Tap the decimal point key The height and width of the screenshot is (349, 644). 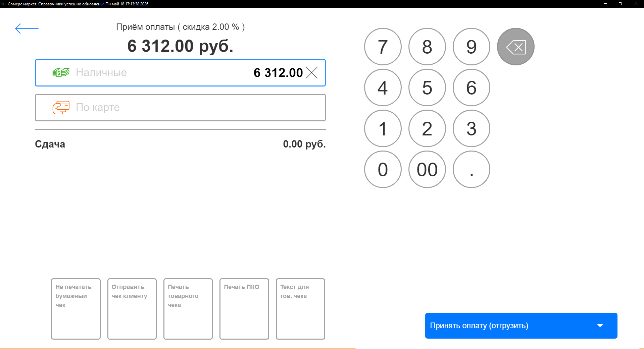click(471, 169)
